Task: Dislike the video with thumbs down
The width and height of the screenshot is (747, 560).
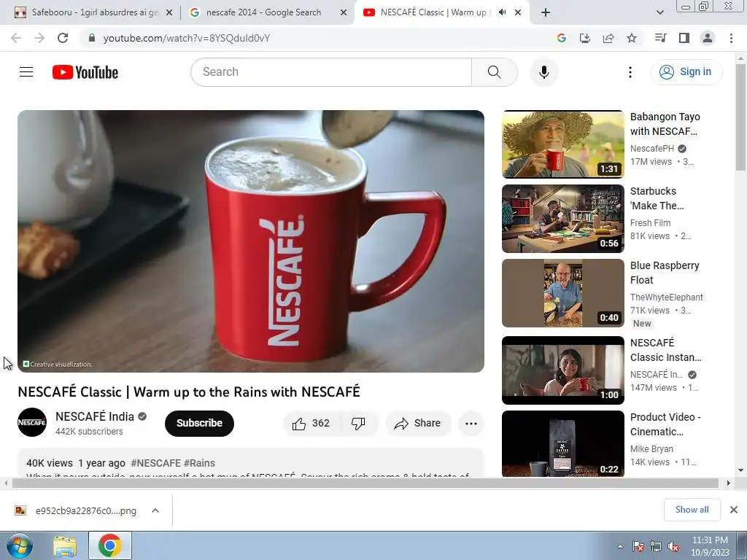Action: (x=358, y=423)
